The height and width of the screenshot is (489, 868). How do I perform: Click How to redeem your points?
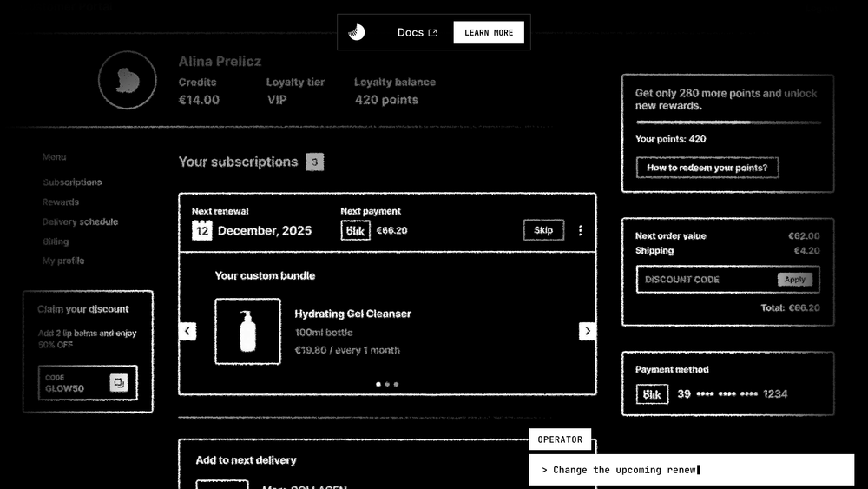click(x=707, y=168)
